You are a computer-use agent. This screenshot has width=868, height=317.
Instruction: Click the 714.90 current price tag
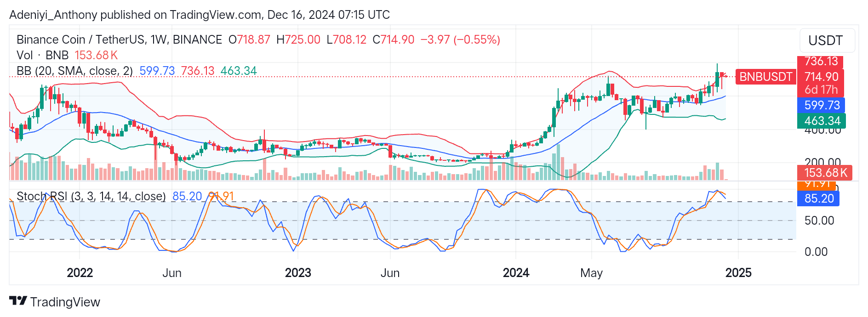(x=821, y=77)
